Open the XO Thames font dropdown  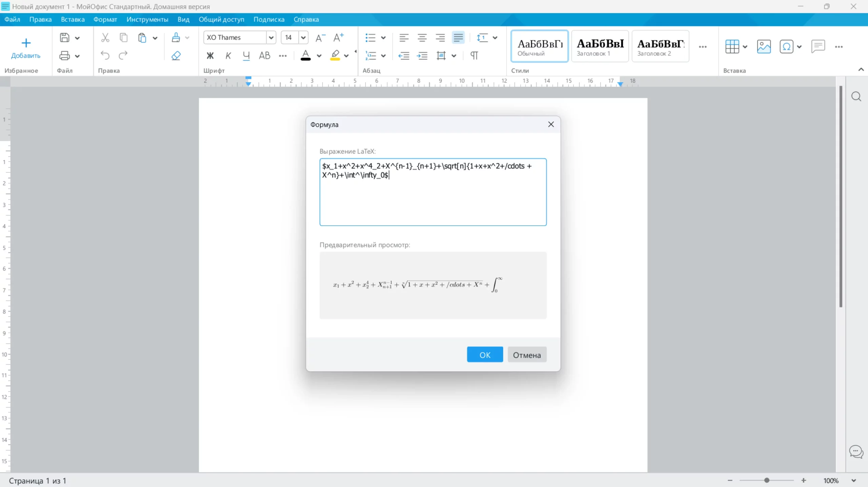point(271,37)
